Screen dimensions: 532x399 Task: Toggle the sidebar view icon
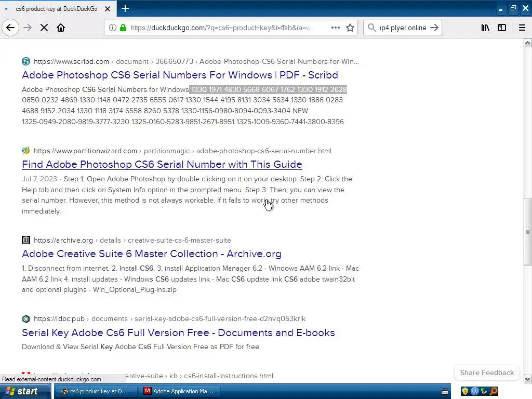[502, 28]
